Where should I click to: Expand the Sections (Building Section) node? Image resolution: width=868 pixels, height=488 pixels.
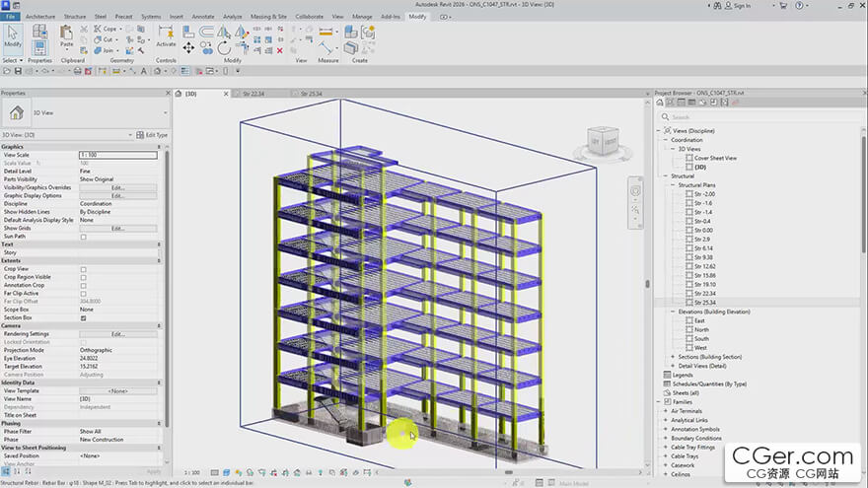click(673, 357)
